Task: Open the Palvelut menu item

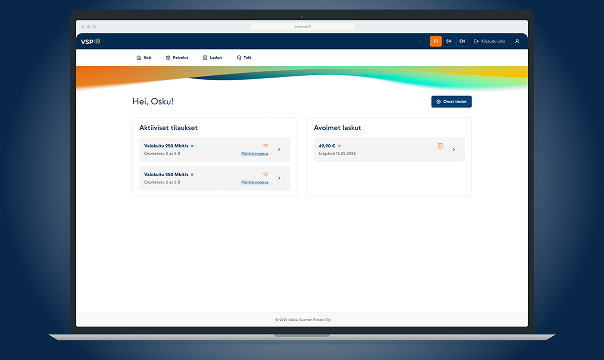Action: 177,57
